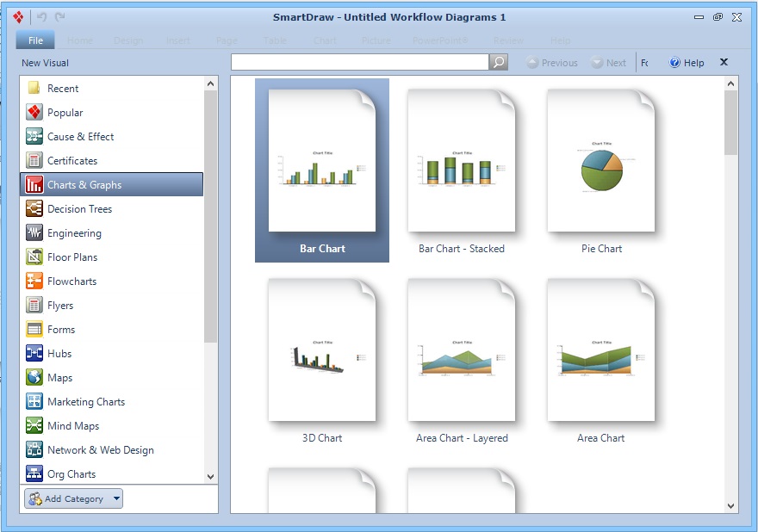Choose the Engineering waveform icon
The image size is (758, 532).
pos(34,233)
